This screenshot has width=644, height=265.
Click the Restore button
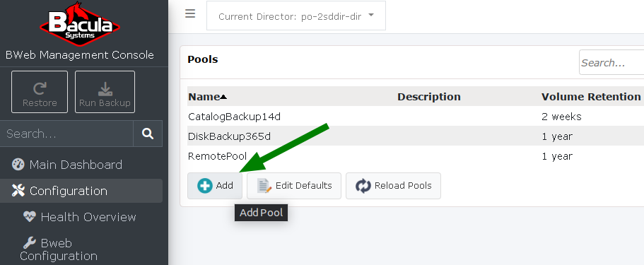40,92
